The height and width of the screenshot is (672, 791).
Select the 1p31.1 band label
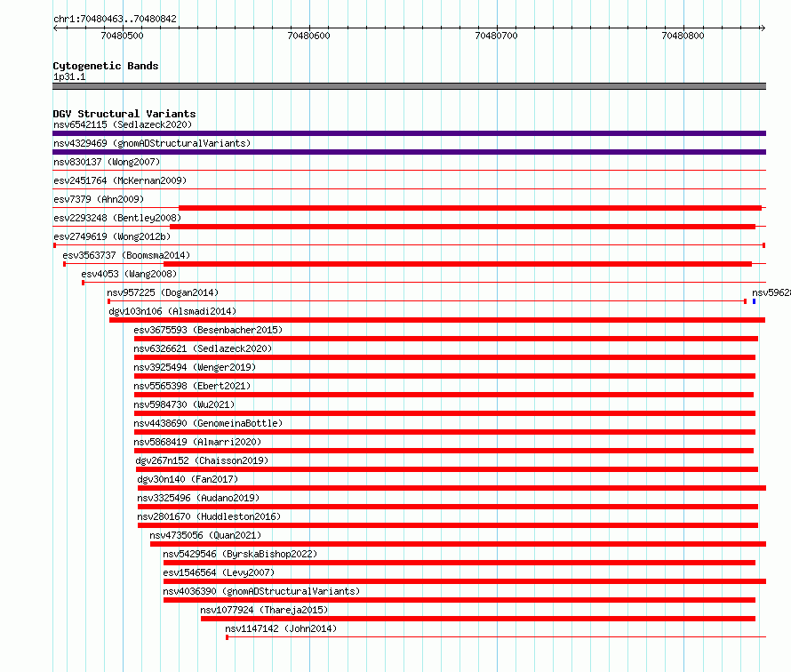click(x=69, y=77)
